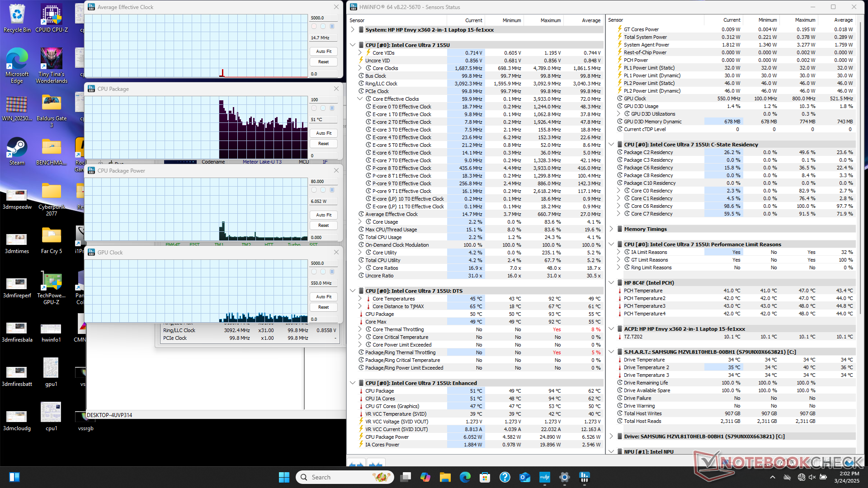Open Microsoft Store from the taskbar
This screenshot has height=488, width=868.
(485, 477)
